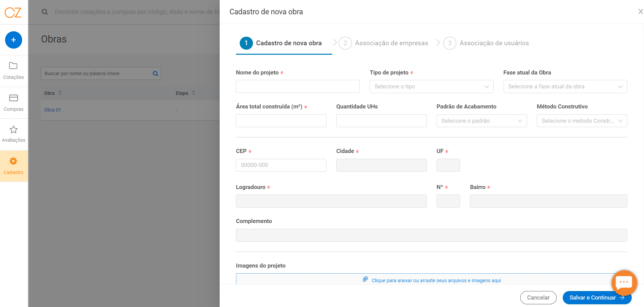Go to step 2 Associação de empresas
The width and height of the screenshot is (644, 307).
tap(384, 43)
